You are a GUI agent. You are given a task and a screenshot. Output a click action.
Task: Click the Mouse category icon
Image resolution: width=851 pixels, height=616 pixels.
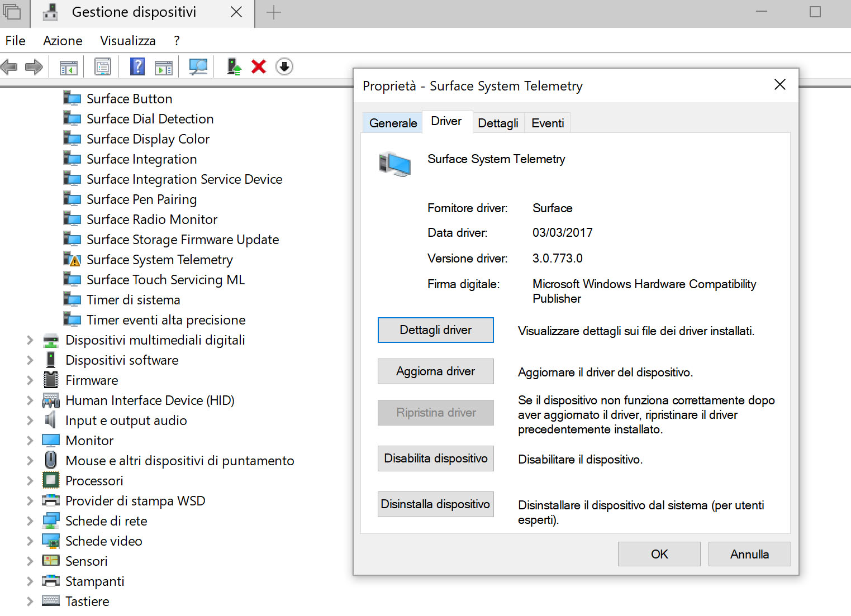(51, 460)
